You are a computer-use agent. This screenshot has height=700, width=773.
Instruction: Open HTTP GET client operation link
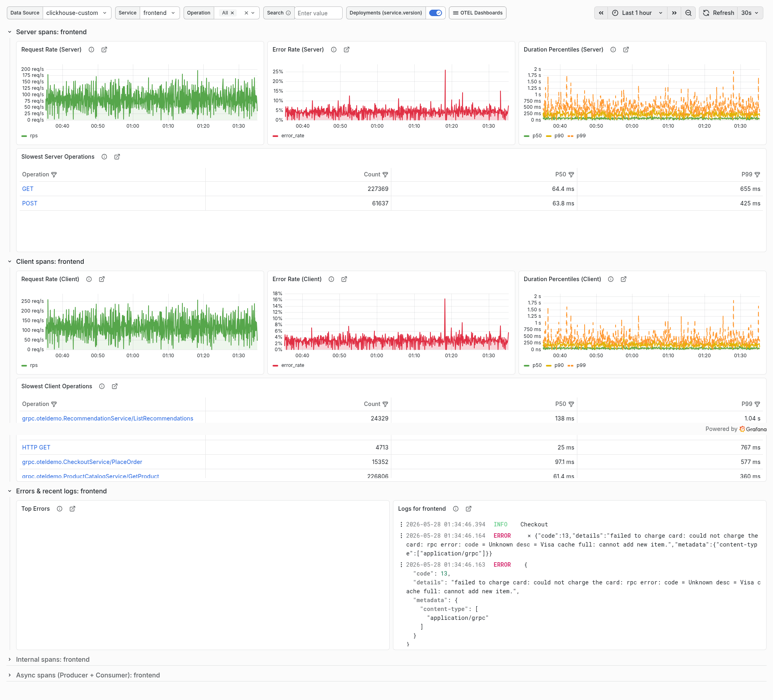click(36, 447)
